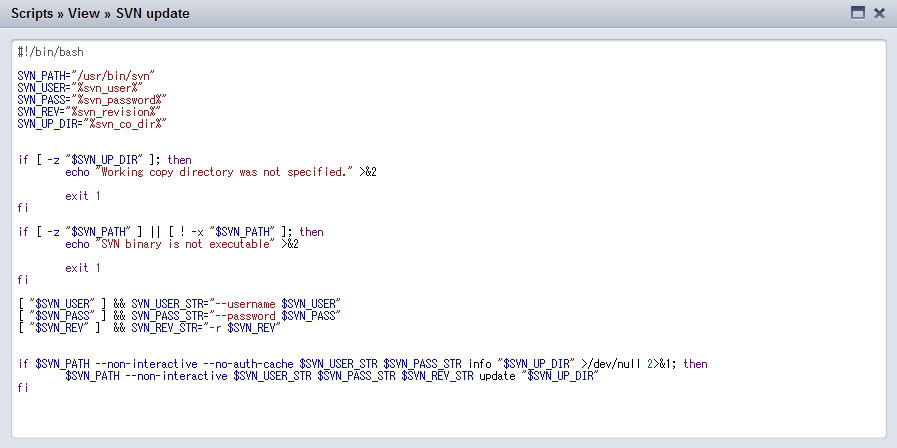The width and height of the screenshot is (897, 448).
Task: Close the SVN update dialog
Action: 879,13
